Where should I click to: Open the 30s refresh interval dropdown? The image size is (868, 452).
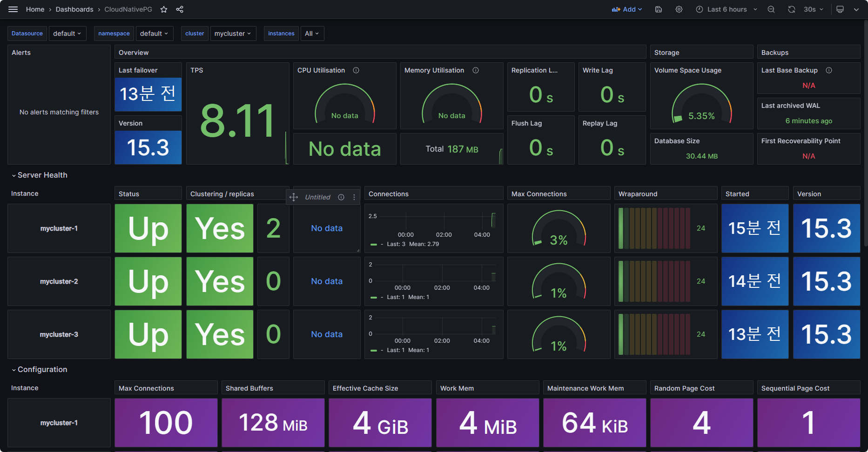click(x=814, y=9)
